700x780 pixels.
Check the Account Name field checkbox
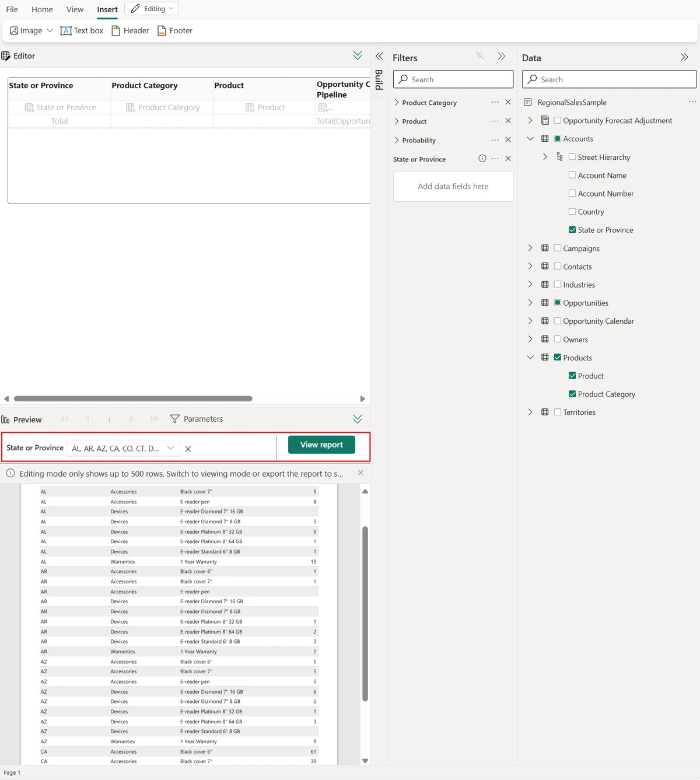pyautogui.click(x=572, y=175)
